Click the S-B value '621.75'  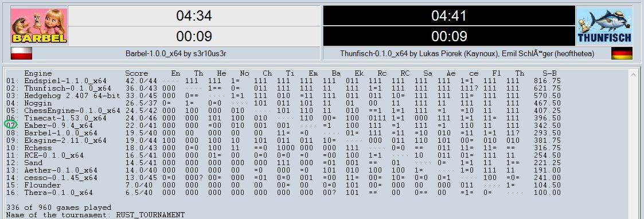pyautogui.click(x=547, y=88)
